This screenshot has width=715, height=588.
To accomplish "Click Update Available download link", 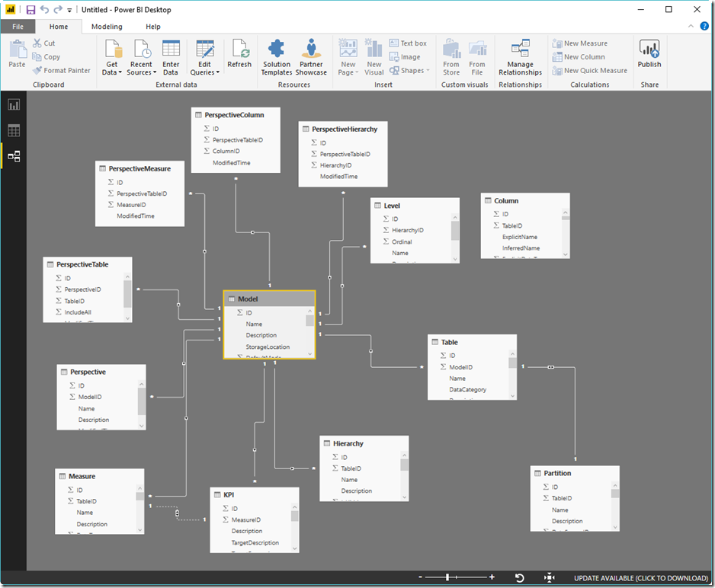I will click(x=641, y=578).
